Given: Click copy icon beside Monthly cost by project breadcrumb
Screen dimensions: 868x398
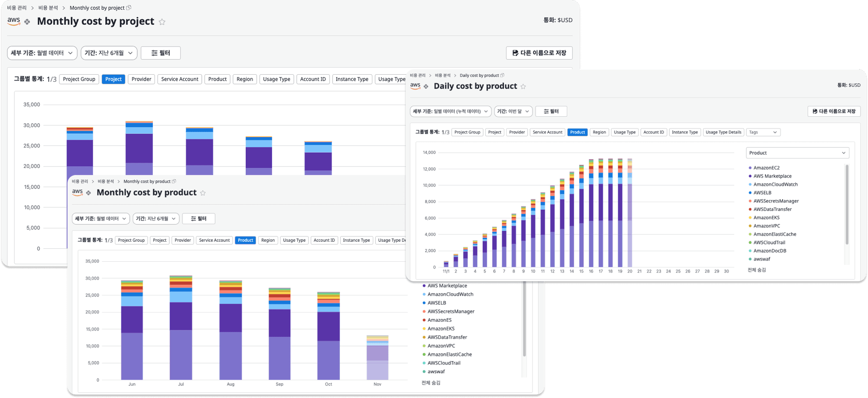Looking at the screenshot, I should [x=129, y=8].
